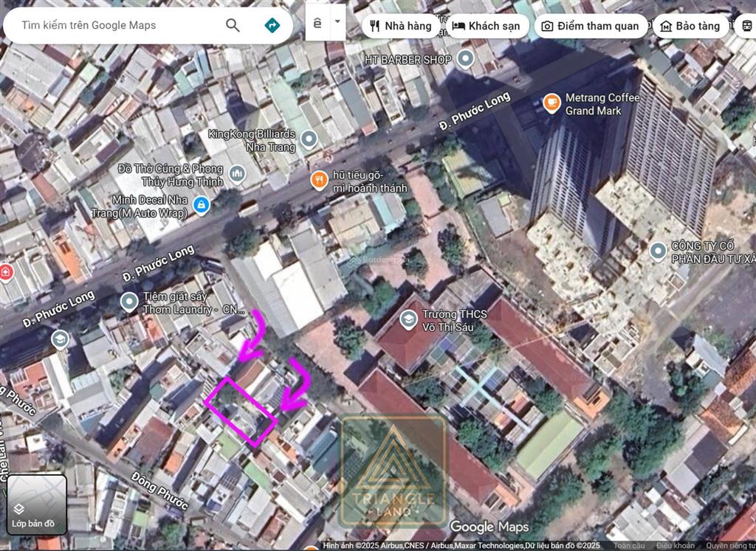The width and height of the screenshot is (756, 551).
Task: Select the Minh Decal Nha Trang shop pin
Action: [200, 204]
